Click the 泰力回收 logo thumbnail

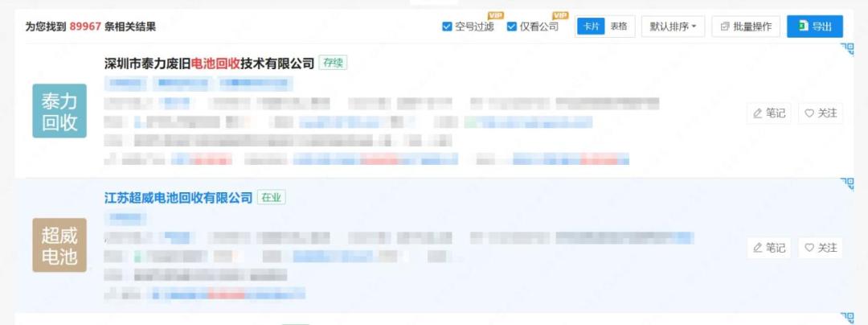pyautogui.click(x=59, y=111)
